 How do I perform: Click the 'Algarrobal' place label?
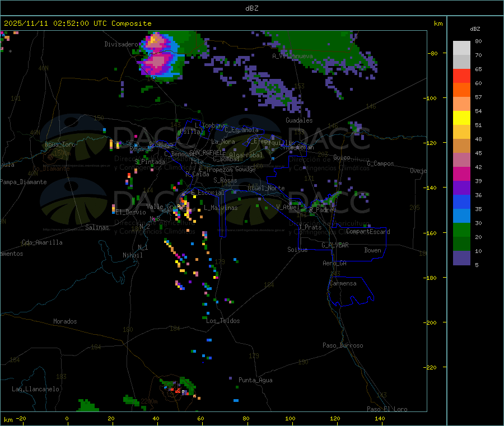pyautogui.click(x=246, y=155)
